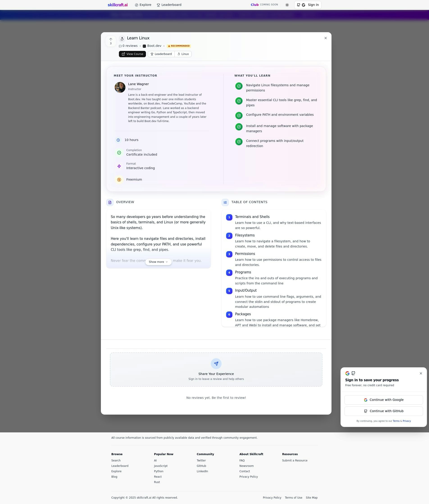Click the Google logo in sign-in popup header

point(347,373)
